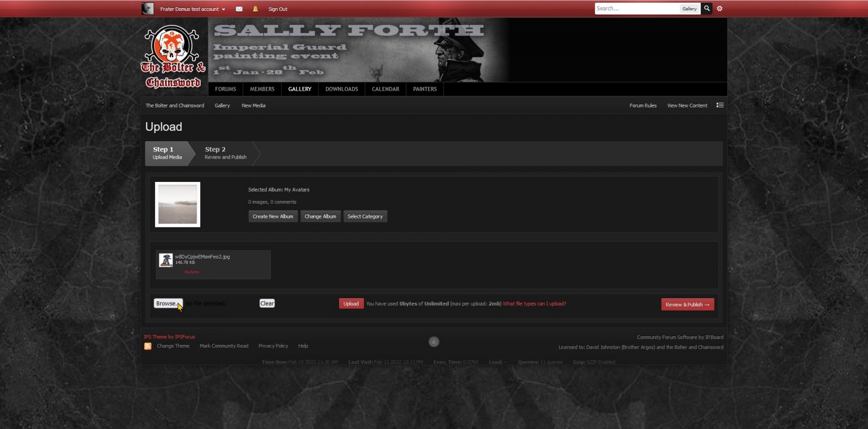Screen dimensions: 868x429
Task: Click the My Avatars album thumbnail
Action: pos(177,204)
